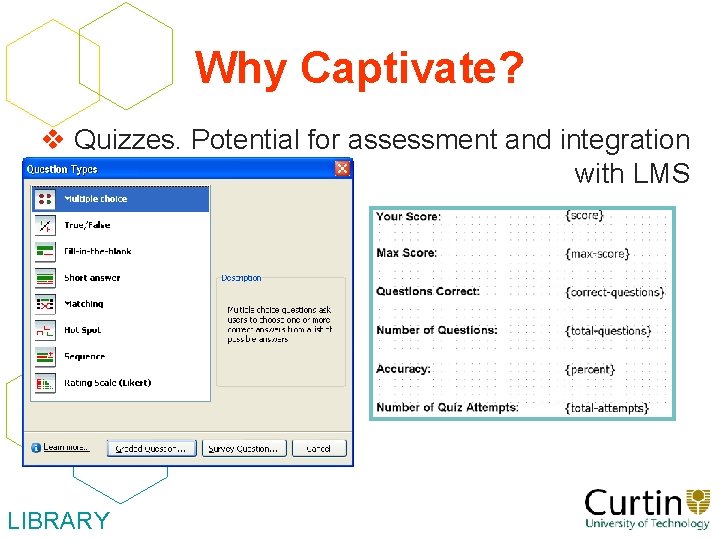
Task: Click the Description group label
Action: (241, 278)
